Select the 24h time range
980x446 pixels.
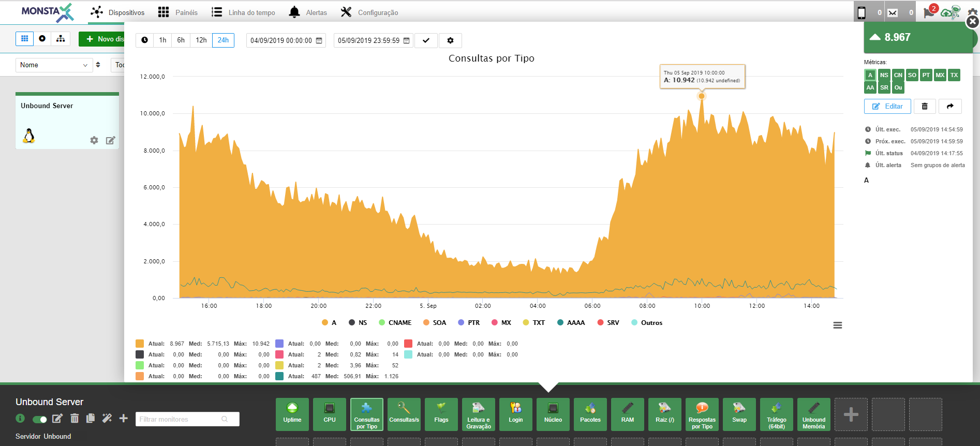(223, 40)
